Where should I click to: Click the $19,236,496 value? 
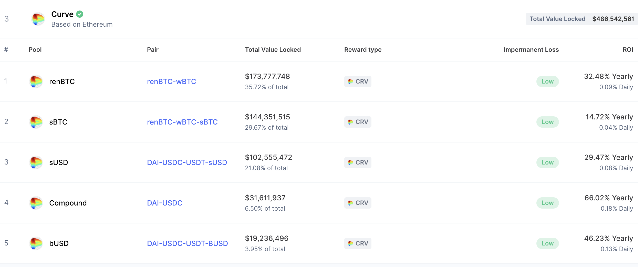[267, 238]
